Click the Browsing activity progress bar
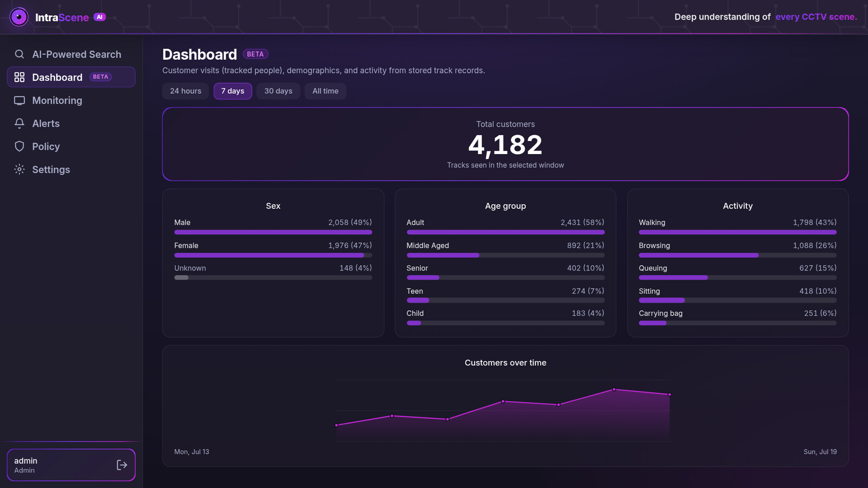The width and height of the screenshot is (868, 488). tap(738, 255)
